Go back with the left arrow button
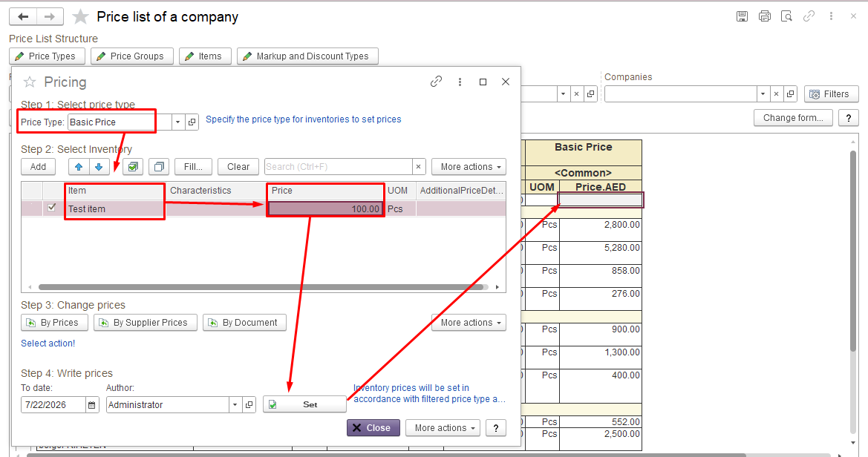 coord(23,16)
